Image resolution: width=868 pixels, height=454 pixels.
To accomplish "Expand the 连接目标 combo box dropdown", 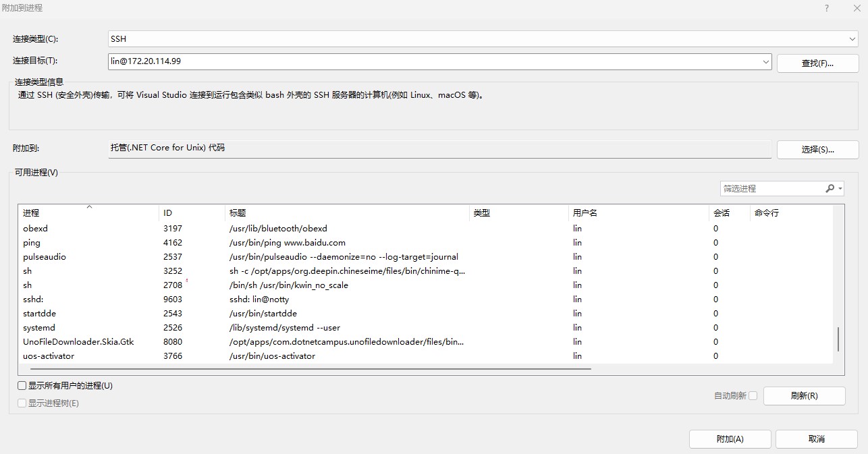I will tap(765, 62).
